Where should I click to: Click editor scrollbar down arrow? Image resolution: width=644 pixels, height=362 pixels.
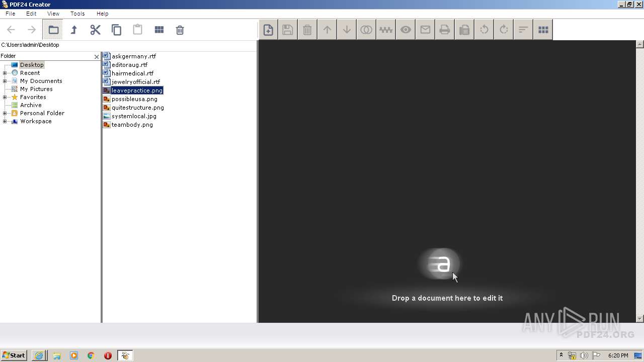tap(640, 319)
